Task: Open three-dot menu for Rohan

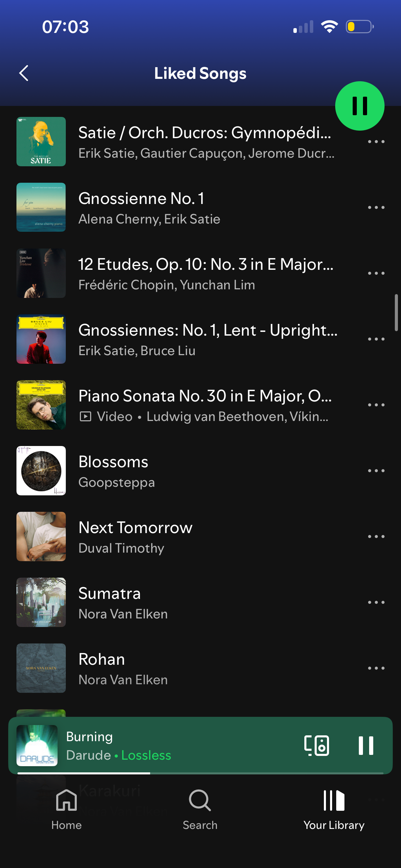Action: click(x=376, y=668)
